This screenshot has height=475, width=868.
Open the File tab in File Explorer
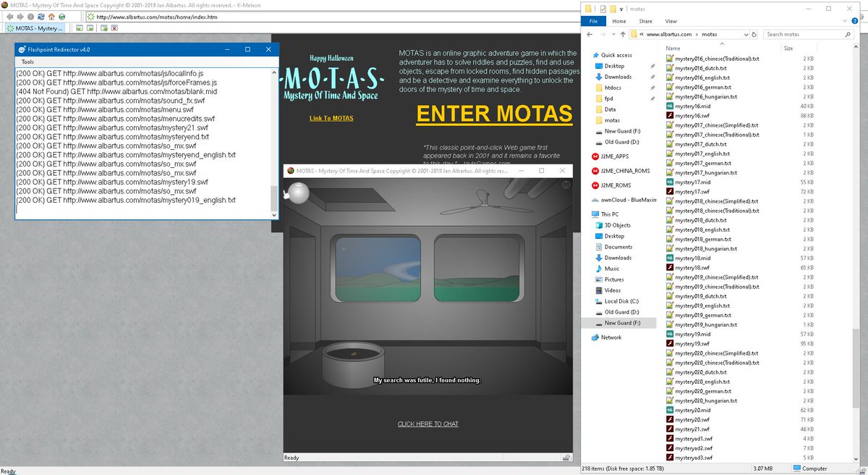click(x=593, y=21)
